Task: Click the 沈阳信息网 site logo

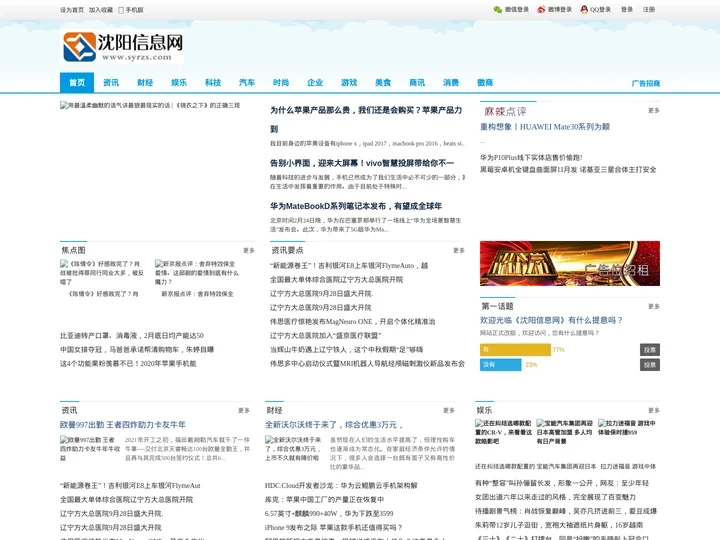Action: [x=122, y=46]
